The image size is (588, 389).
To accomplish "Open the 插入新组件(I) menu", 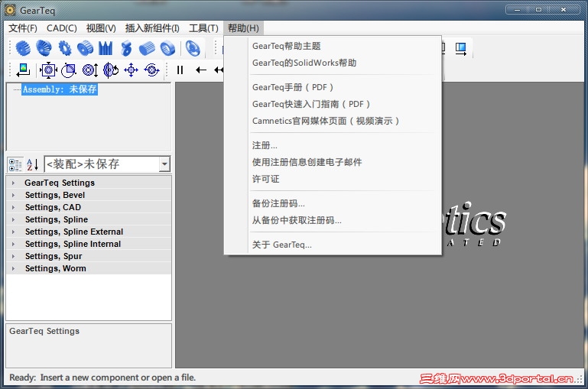I will (152, 28).
